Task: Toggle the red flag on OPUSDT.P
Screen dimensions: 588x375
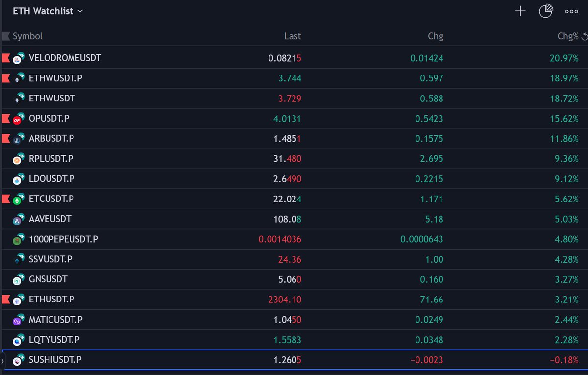Action: 6,118
